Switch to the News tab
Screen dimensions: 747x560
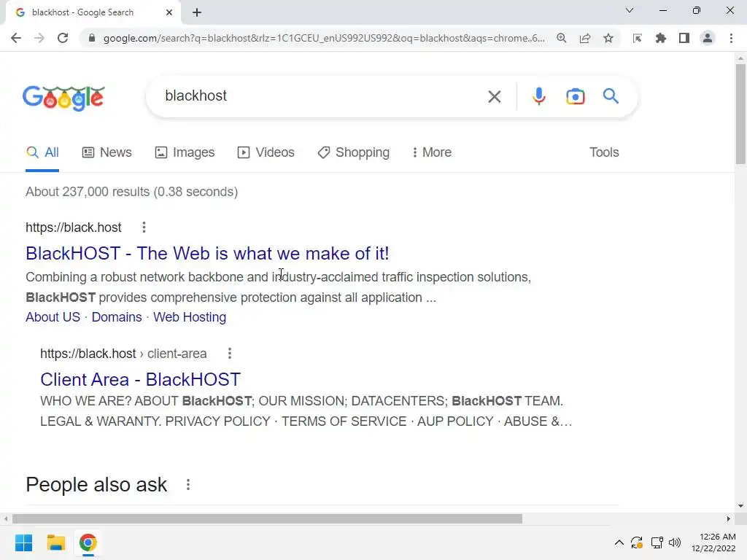(107, 152)
